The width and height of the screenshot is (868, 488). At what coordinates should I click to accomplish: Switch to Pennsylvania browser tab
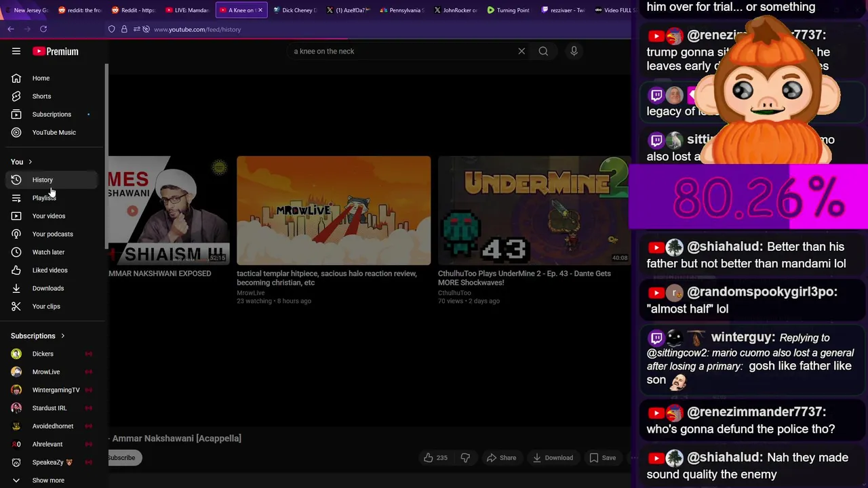click(401, 10)
